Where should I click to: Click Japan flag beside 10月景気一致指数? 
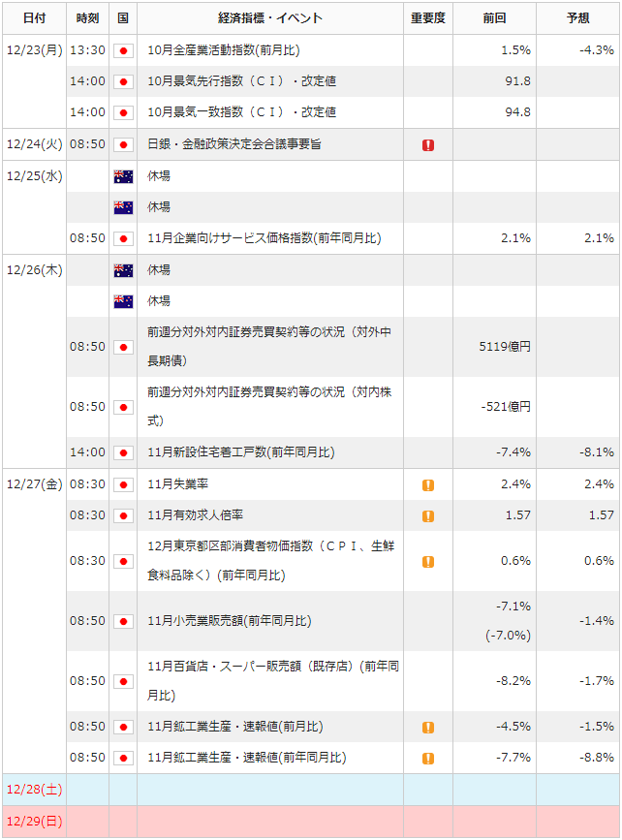coord(123,113)
